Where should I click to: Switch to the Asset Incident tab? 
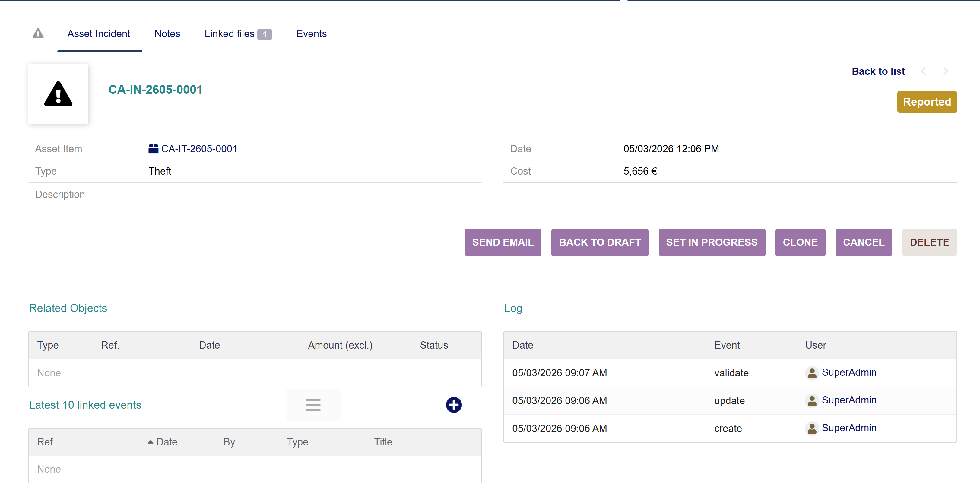click(99, 34)
